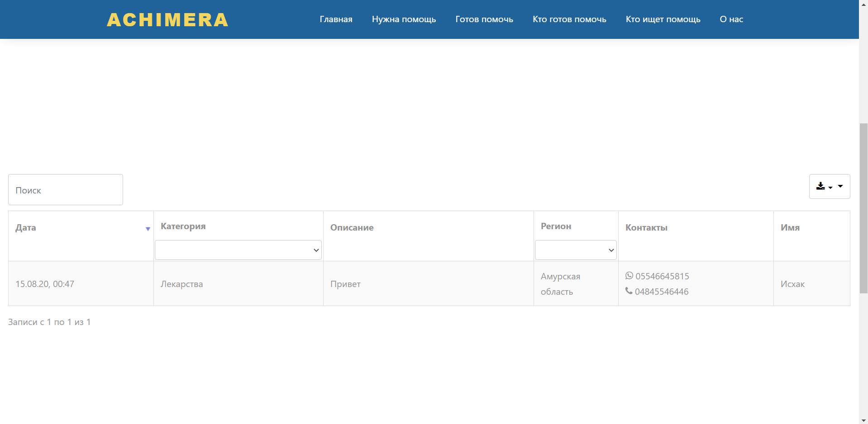Screen dimensions: 868x424
Task: Select the Привет description cell
Action: 429,284
